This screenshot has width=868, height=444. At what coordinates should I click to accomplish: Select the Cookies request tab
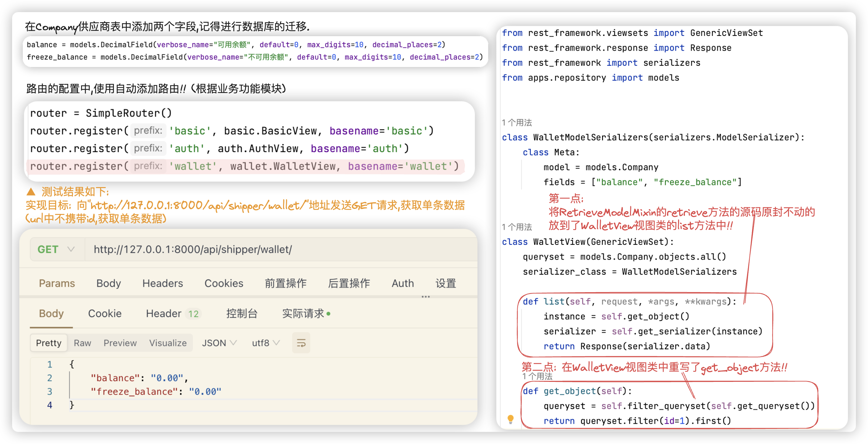coord(224,283)
